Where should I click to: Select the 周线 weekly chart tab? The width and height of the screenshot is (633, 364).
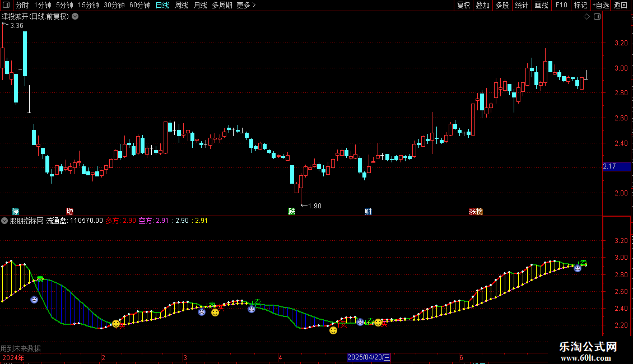point(181,5)
